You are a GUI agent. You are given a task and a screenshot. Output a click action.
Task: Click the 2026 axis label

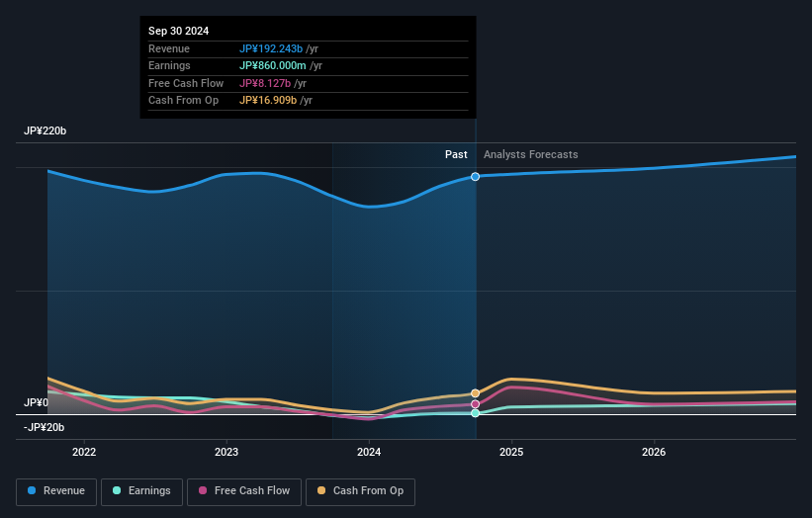654,453
